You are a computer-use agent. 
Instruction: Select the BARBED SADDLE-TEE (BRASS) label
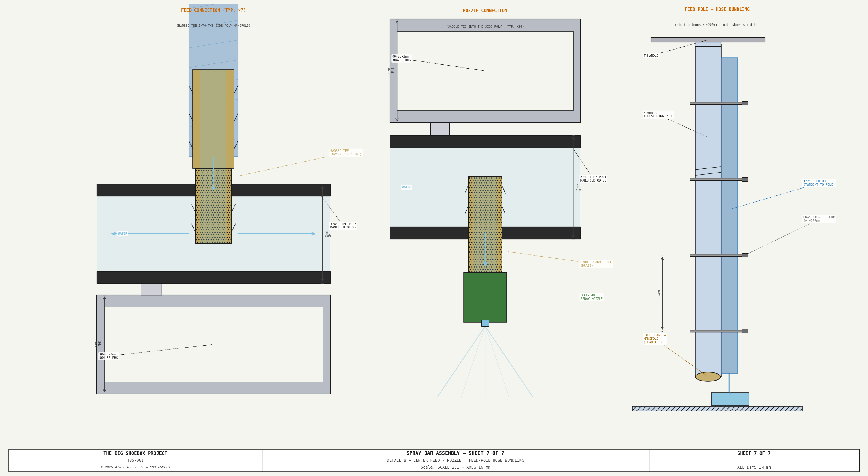[596, 264]
